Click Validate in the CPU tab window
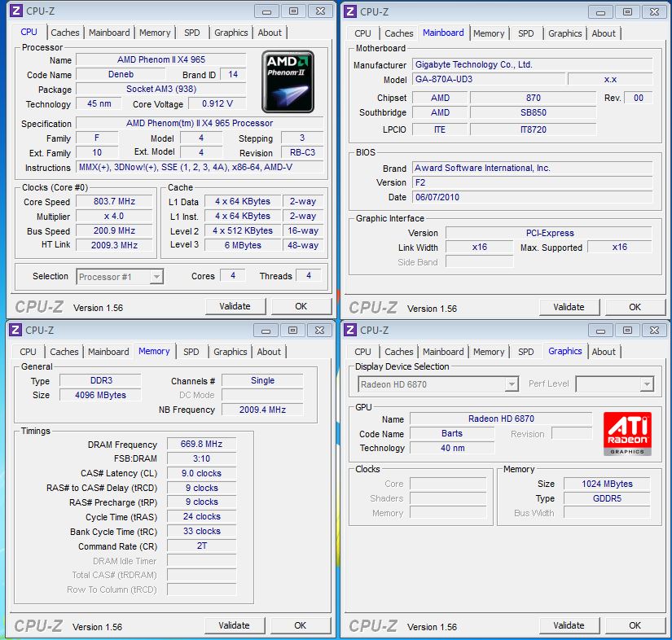Viewport: 672px width, 640px height. click(235, 306)
